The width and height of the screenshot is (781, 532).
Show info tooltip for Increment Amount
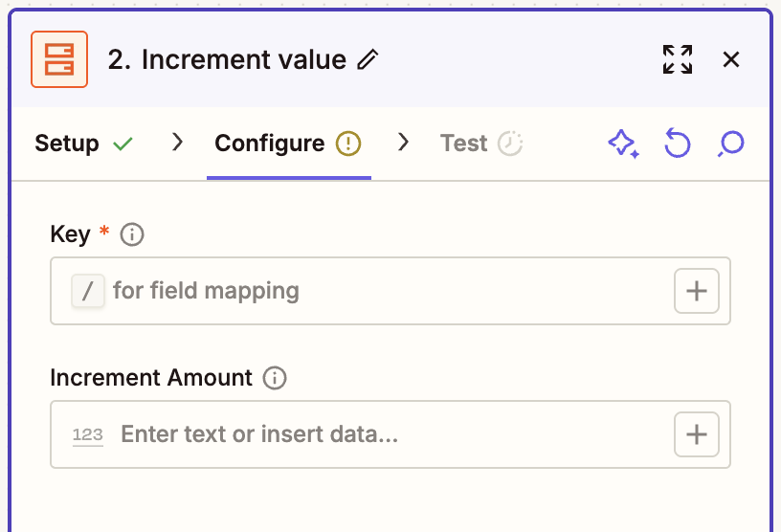point(275,378)
